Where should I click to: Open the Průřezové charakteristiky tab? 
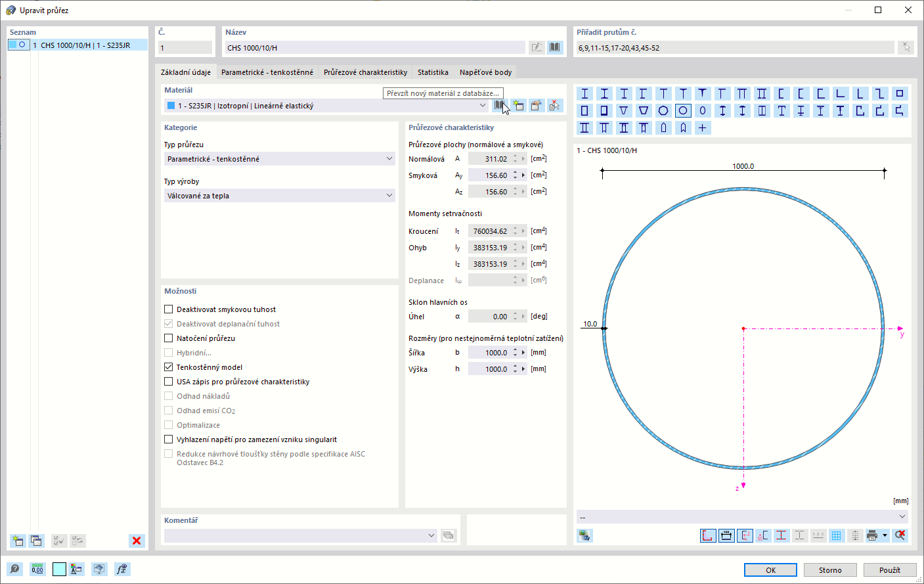point(365,72)
